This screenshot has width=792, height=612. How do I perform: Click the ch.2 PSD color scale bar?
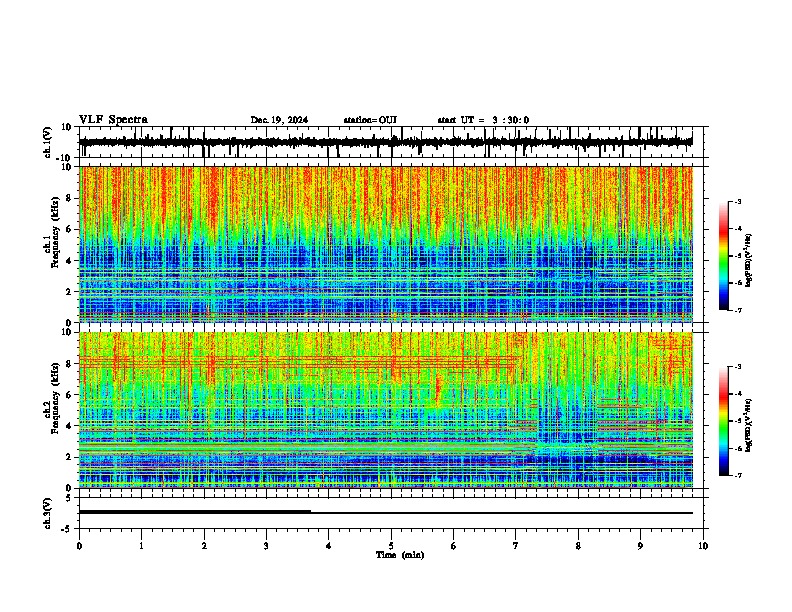724,421
